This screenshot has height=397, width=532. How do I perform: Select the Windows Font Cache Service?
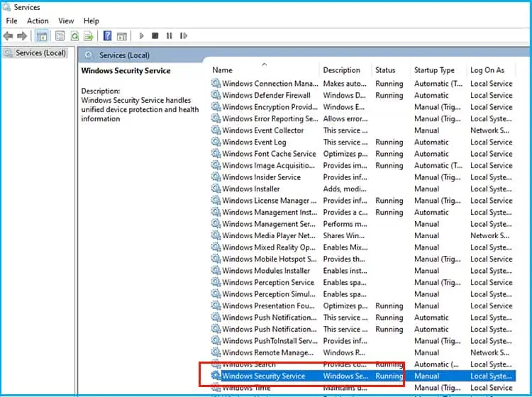(x=363, y=154)
